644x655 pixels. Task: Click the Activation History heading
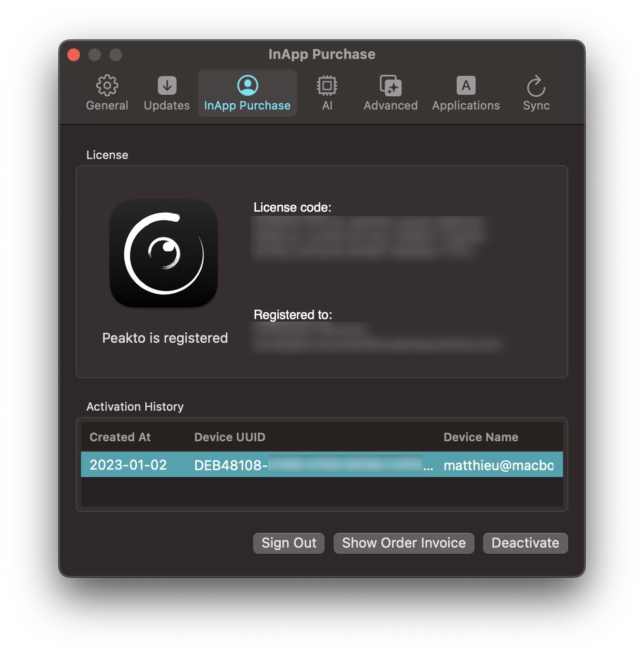coord(135,406)
